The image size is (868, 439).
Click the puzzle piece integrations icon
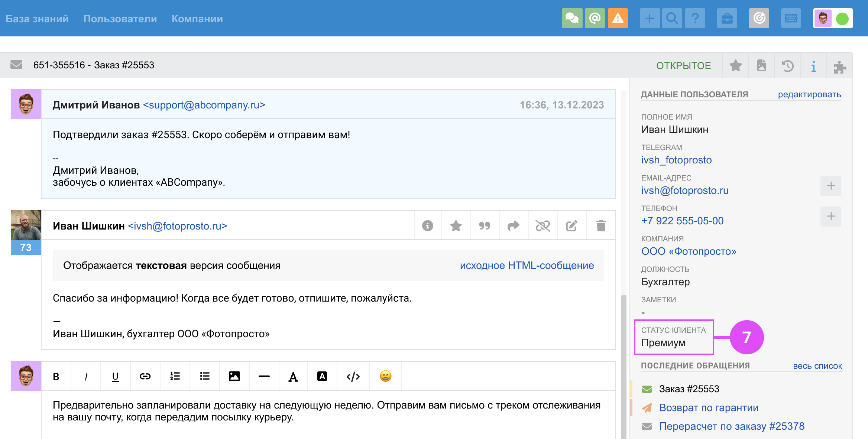click(x=839, y=66)
